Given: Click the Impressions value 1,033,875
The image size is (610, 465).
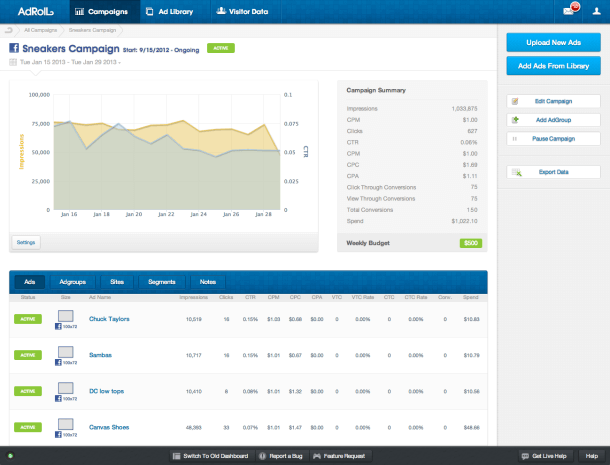Looking at the screenshot, I should pyautogui.click(x=464, y=109).
